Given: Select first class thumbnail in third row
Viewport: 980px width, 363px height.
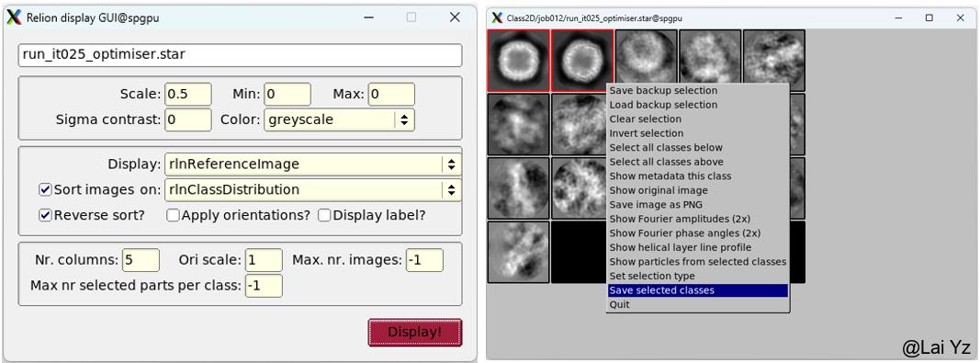Looking at the screenshot, I should [518, 188].
